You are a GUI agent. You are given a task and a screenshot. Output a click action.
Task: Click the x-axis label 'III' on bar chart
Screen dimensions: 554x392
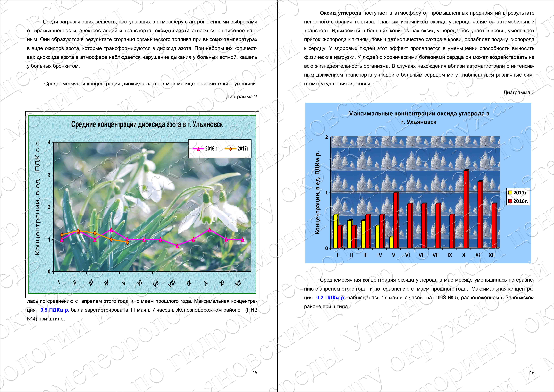point(366,255)
